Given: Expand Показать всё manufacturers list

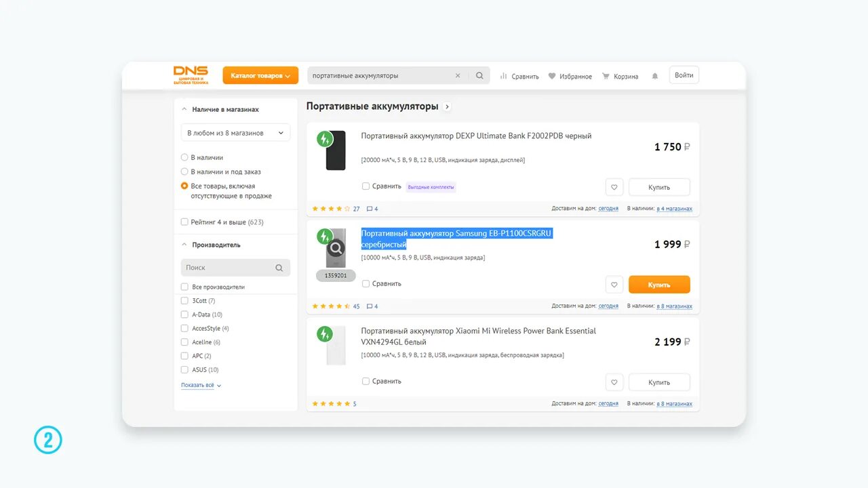Looking at the screenshot, I should pos(201,385).
